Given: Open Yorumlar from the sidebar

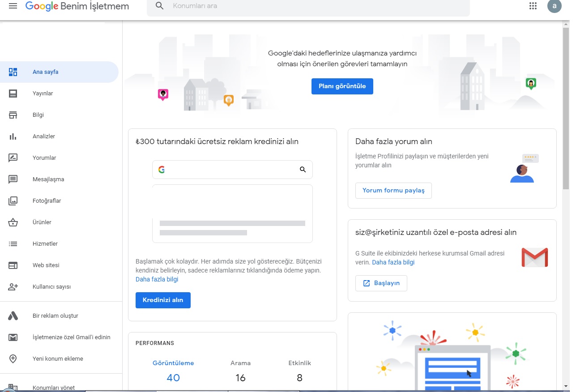Looking at the screenshot, I should 59,158.
